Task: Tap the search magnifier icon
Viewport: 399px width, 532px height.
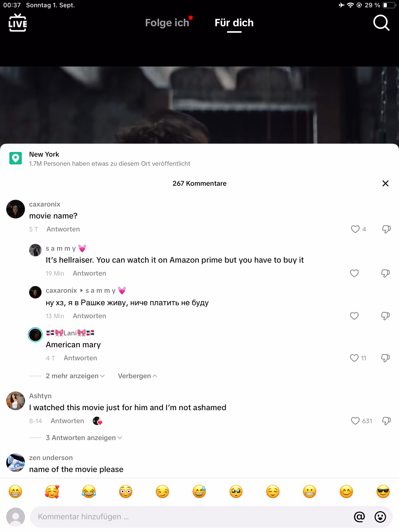Action: click(381, 23)
